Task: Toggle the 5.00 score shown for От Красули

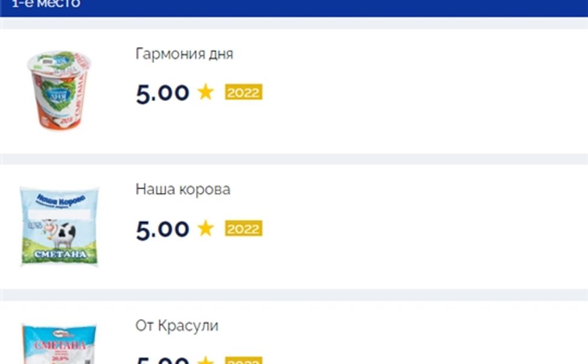Action: click(161, 360)
